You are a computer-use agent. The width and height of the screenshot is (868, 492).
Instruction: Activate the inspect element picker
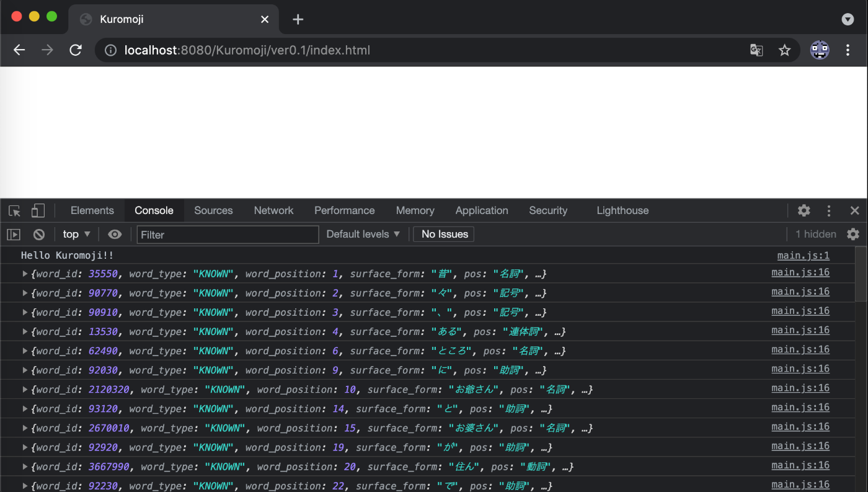click(15, 211)
